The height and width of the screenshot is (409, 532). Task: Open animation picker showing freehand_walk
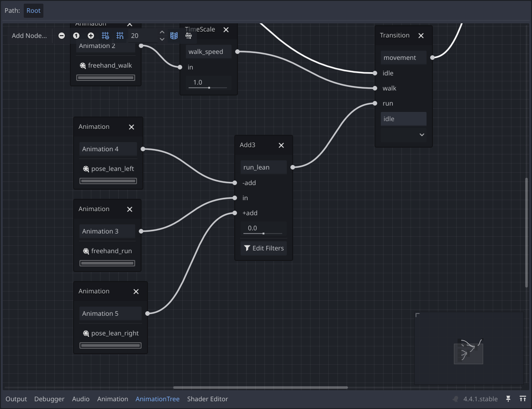106,65
